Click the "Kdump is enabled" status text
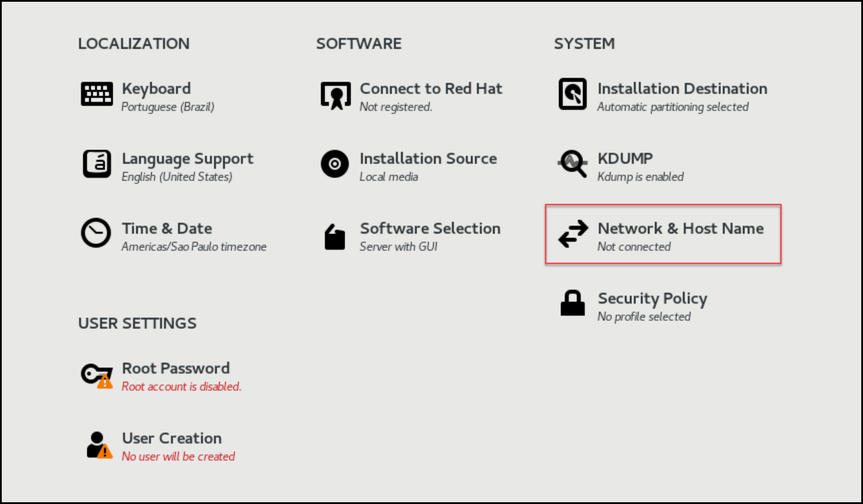This screenshot has height=504, width=863. [x=640, y=177]
